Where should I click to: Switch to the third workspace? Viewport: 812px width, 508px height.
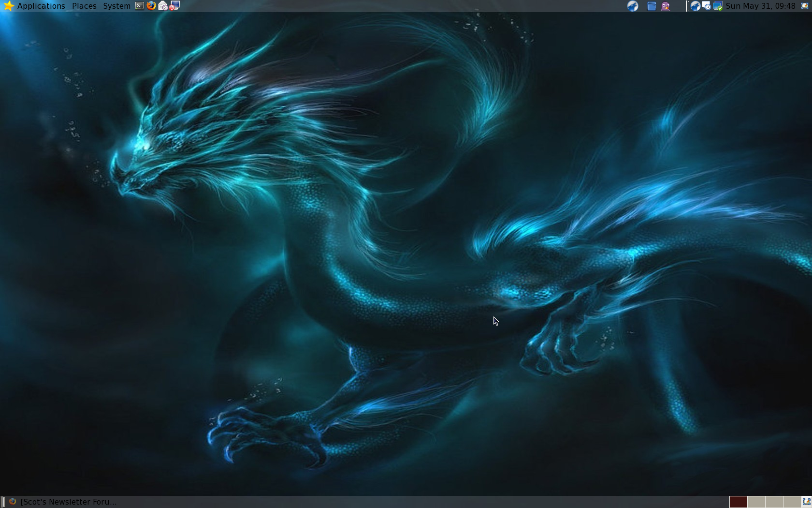[x=774, y=502]
